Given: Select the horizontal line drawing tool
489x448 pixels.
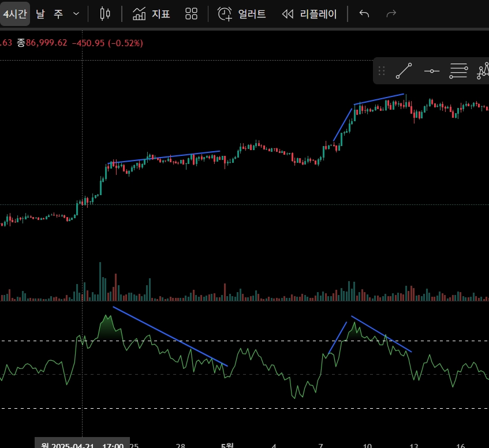Looking at the screenshot, I should 431,71.
